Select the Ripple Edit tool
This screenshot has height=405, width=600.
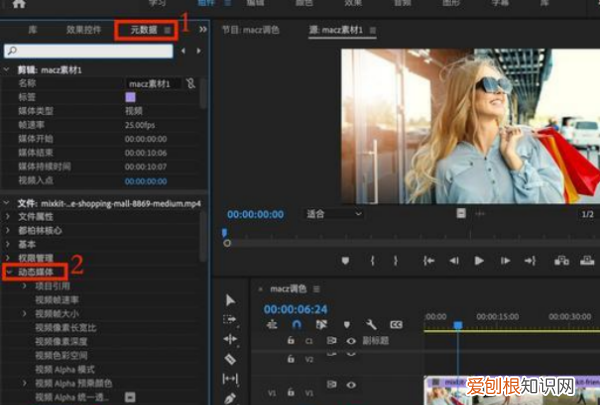point(230,339)
